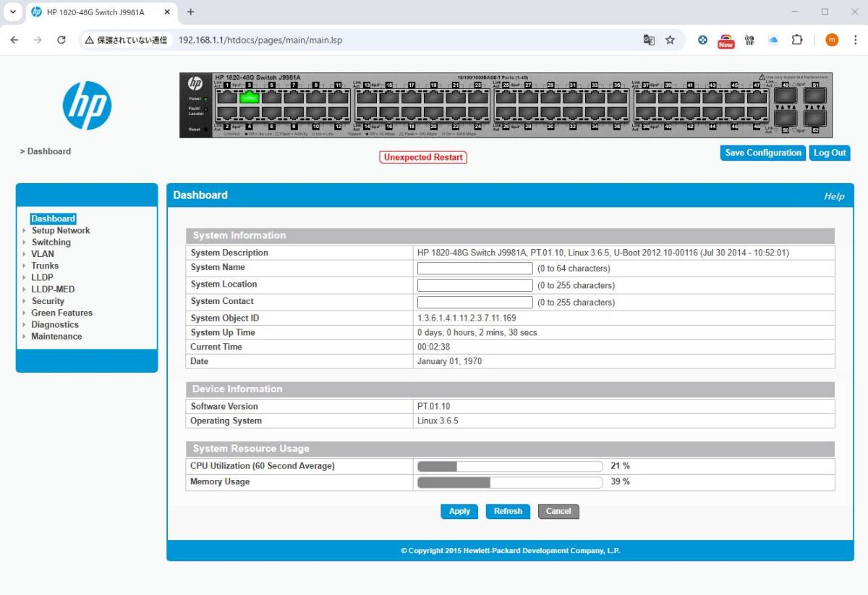Screen dimensions: 868x595
Task: Click the CPU Utilization progress bar
Action: (x=510, y=466)
